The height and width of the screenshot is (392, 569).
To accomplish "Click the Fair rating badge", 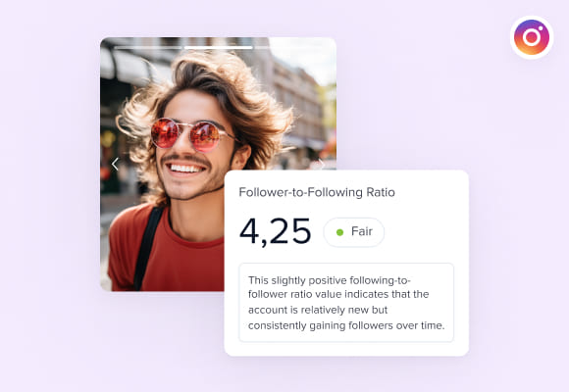I will pos(354,232).
